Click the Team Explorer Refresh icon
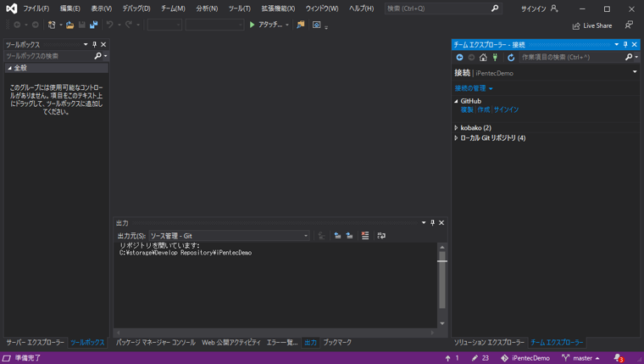Viewport: 644px width, 364px height. (511, 58)
